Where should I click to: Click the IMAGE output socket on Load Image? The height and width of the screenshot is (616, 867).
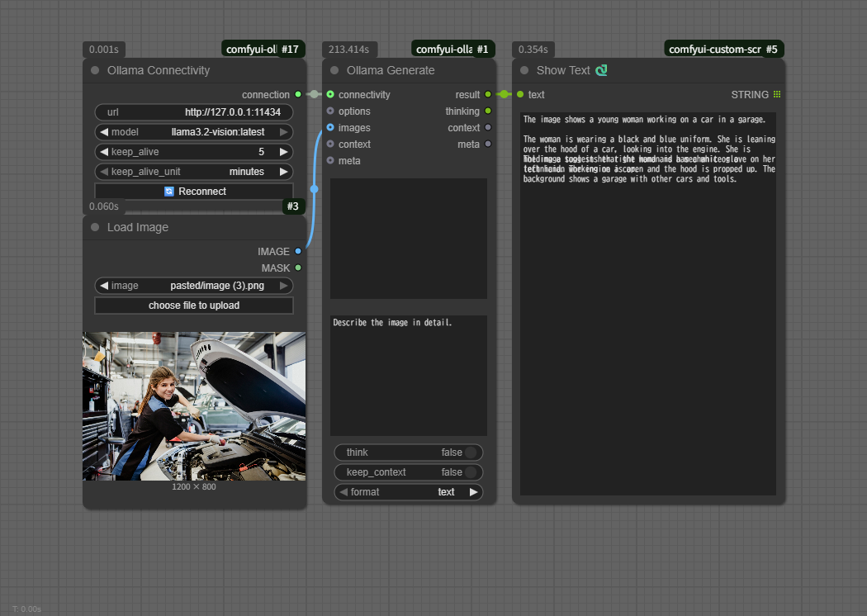298,252
